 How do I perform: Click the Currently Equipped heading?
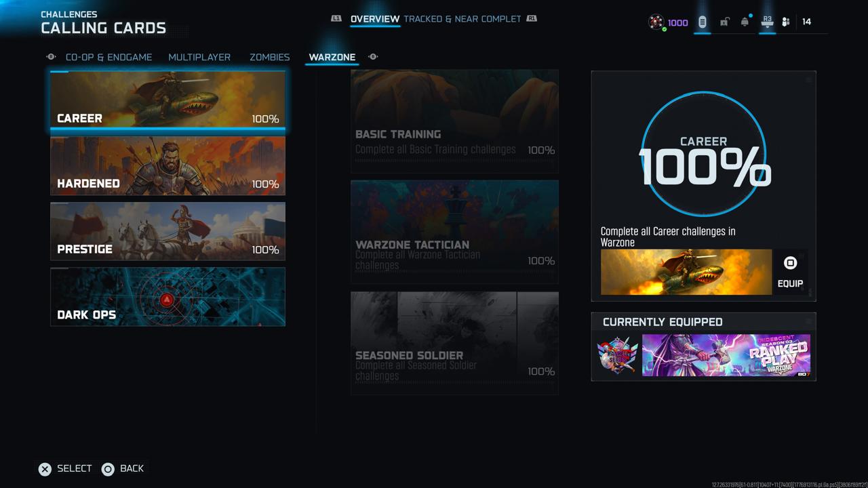pos(663,322)
